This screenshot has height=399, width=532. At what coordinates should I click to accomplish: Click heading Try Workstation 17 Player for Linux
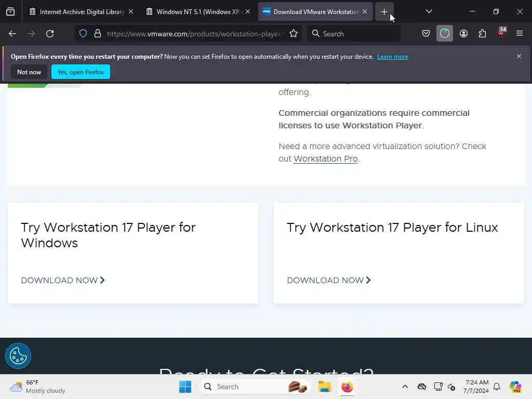[392, 228]
